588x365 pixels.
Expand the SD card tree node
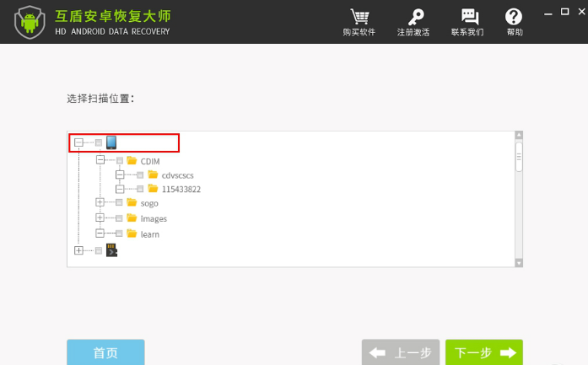tap(78, 250)
